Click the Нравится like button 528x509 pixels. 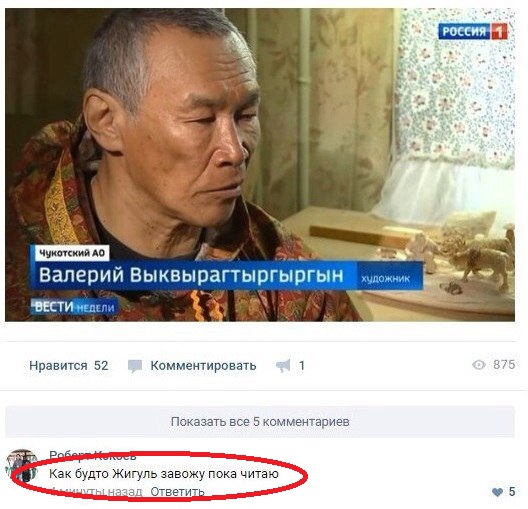point(58,365)
